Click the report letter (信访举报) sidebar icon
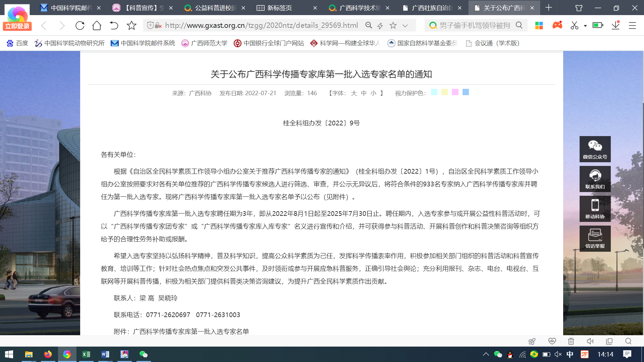Viewport: 644px width, 362px height. click(595, 238)
